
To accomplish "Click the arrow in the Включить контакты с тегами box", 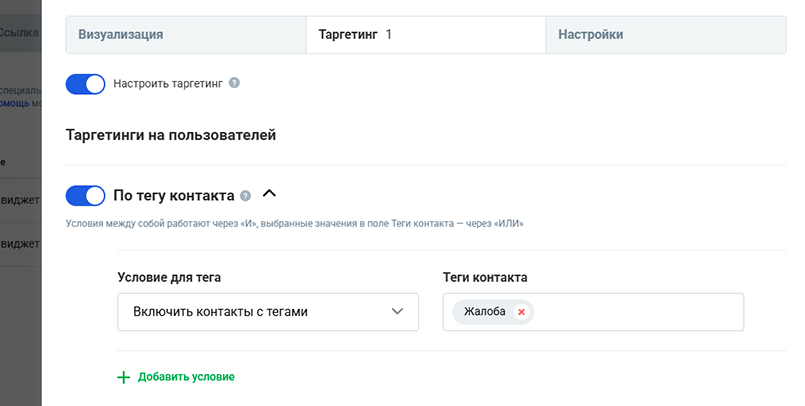I will click(x=397, y=311).
